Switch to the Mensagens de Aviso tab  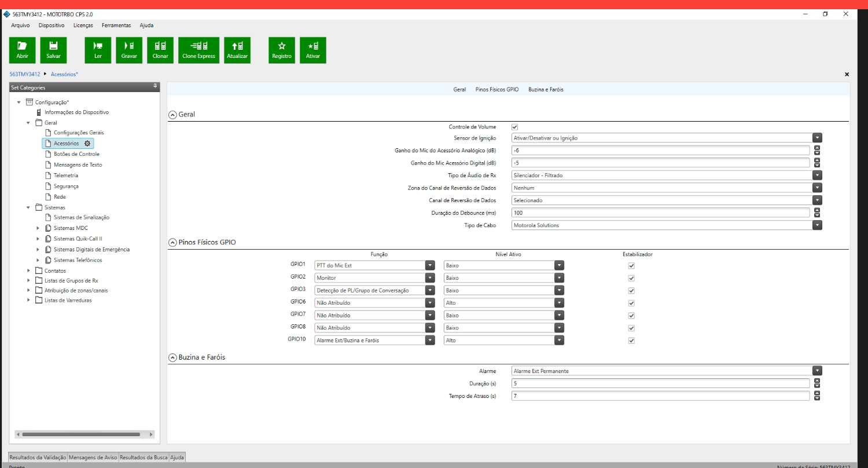(93, 458)
